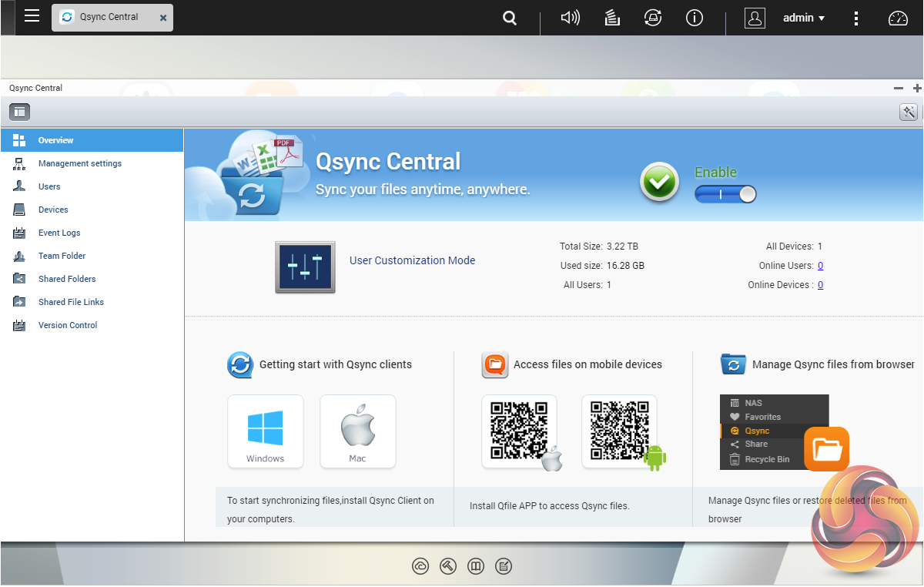The height and width of the screenshot is (587, 924).
Task: Click the search magnifier icon
Action: pos(510,18)
